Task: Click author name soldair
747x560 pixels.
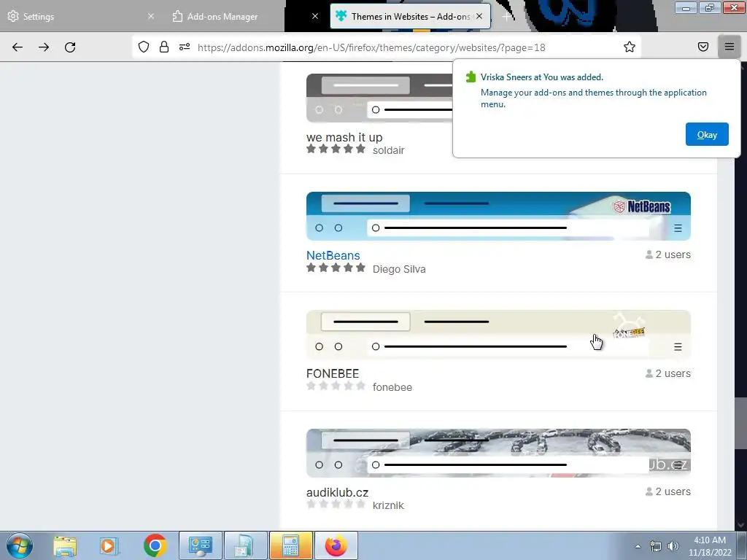Action: (389, 150)
